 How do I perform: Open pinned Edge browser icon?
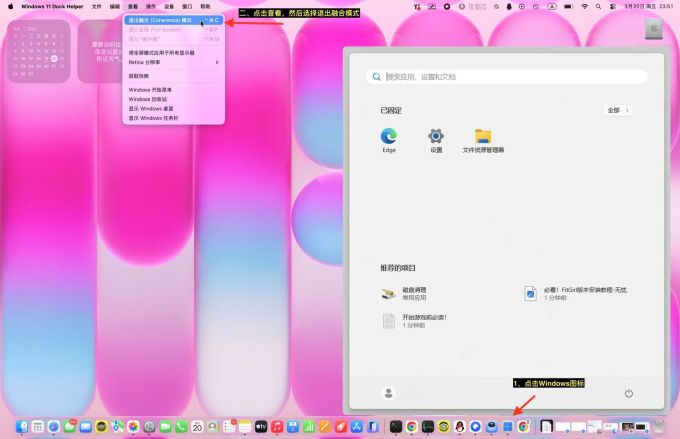point(389,140)
